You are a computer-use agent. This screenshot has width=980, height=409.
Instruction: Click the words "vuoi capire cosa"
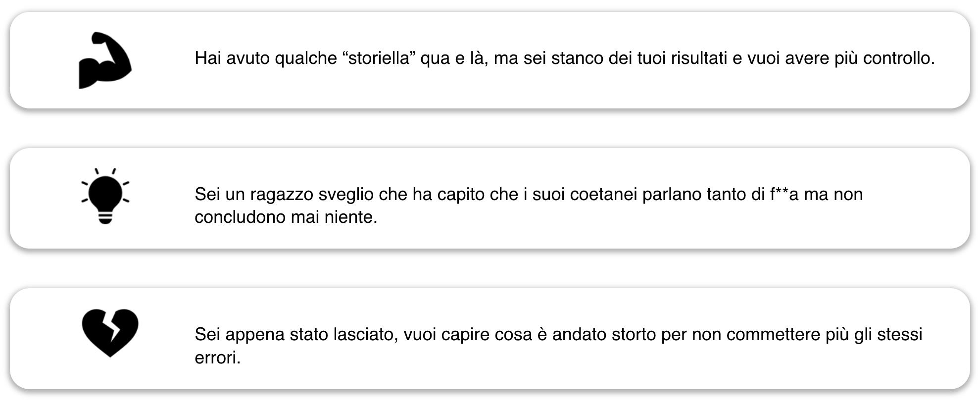(x=466, y=335)
